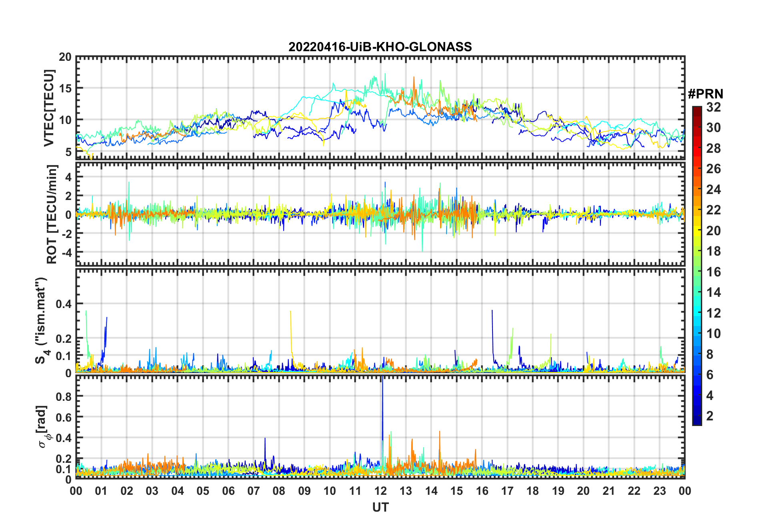Click colorbar tick label 6

coord(710,375)
